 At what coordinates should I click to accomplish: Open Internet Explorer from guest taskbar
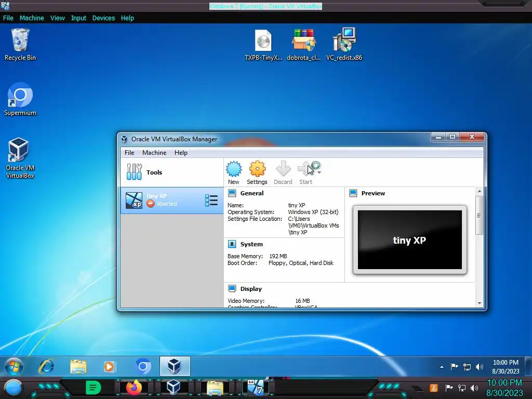click(46, 366)
